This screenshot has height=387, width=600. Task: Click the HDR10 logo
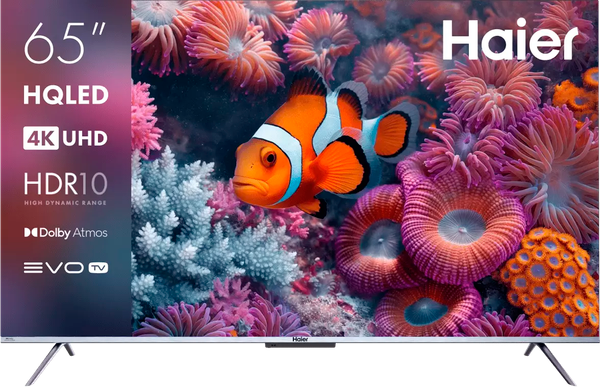pos(65,183)
